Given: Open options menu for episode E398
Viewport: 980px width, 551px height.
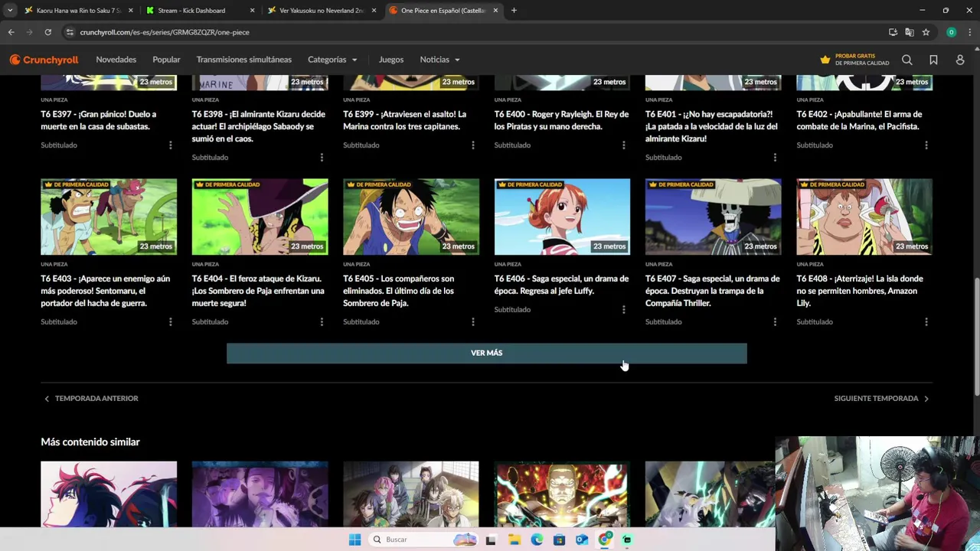Looking at the screenshot, I should [322, 158].
